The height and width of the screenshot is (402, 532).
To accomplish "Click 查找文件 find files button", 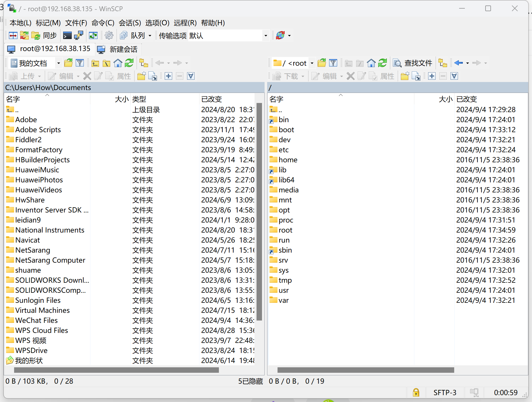I will [x=412, y=63].
